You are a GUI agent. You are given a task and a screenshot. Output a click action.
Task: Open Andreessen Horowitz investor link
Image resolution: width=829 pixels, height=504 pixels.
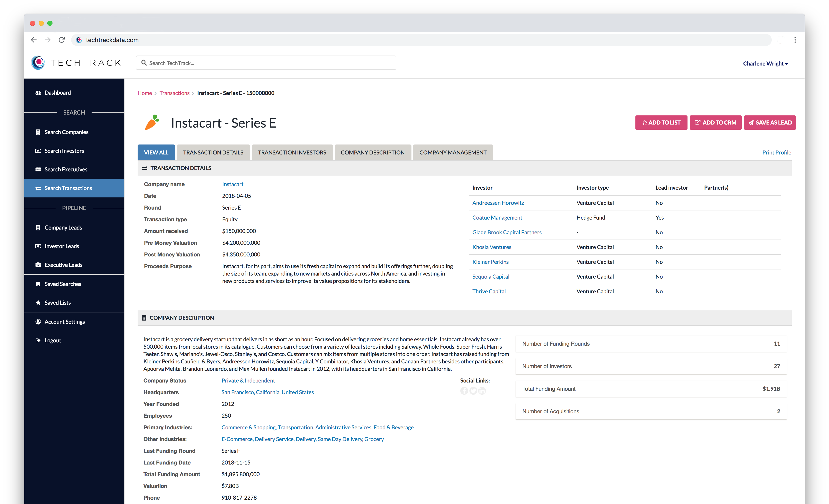pyautogui.click(x=498, y=203)
